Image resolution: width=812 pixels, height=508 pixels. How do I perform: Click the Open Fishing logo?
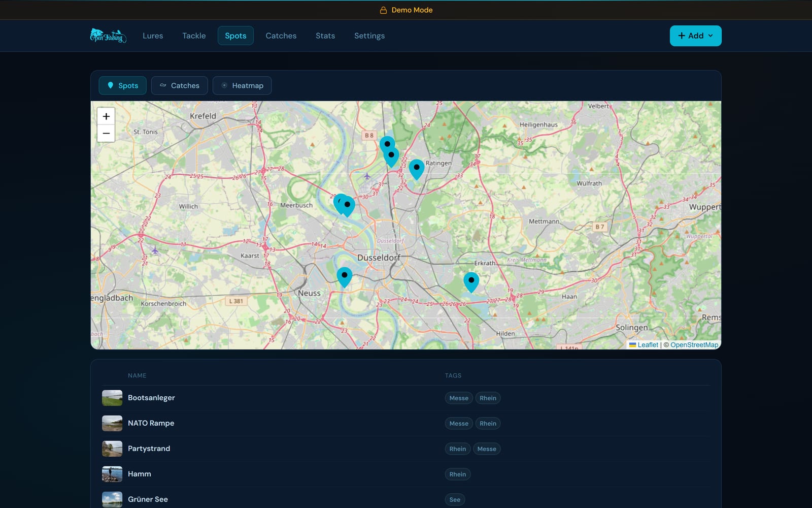(x=108, y=36)
